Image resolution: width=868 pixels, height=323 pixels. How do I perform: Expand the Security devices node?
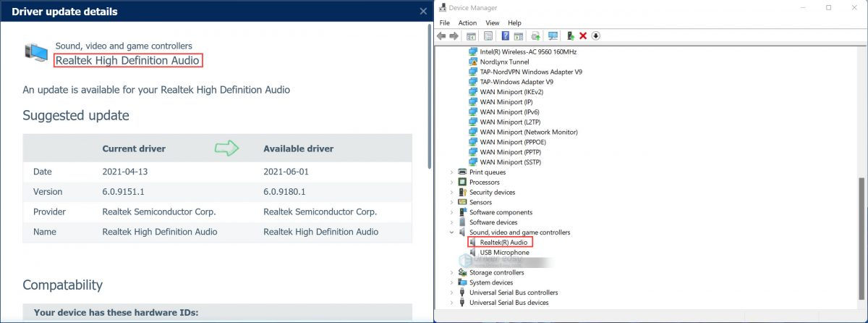(x=452, y=193)
